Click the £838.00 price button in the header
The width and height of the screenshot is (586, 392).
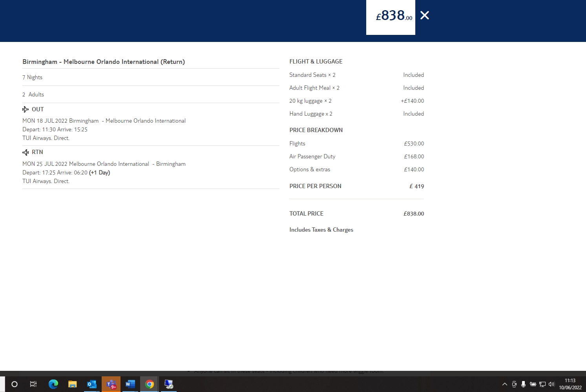click(391, 17)
